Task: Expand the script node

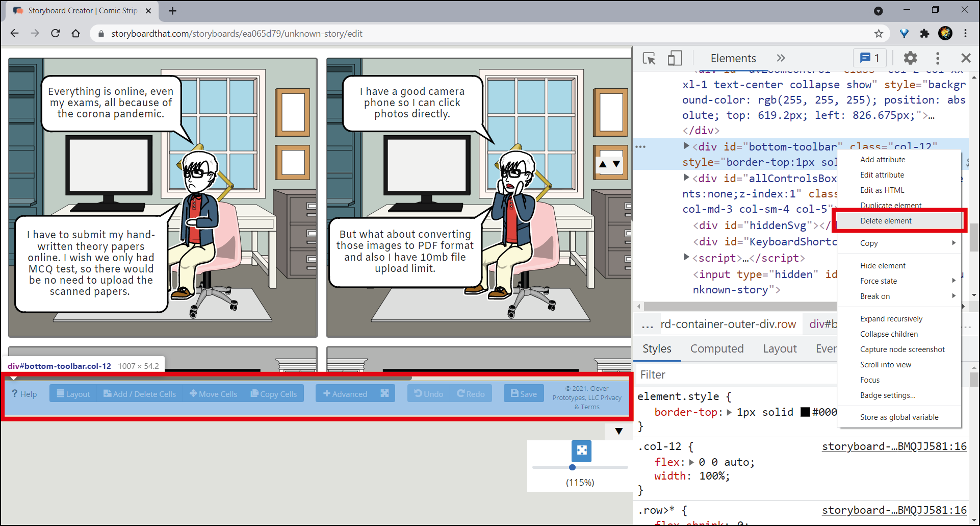Action: (x=686, y=257)
